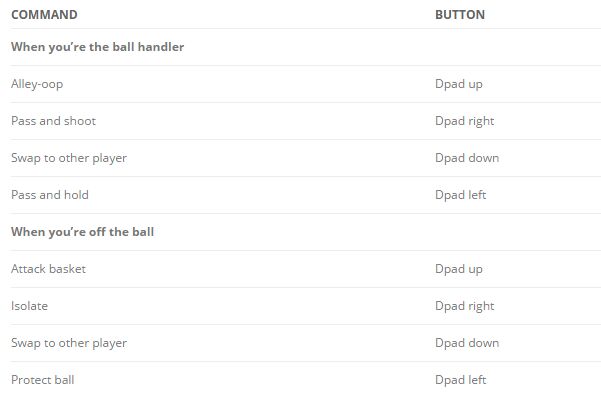Click Dpad up next to Alley-oop
Viewport: 601px width, 398px height.
pyautogui.click(x=458, y=84)
